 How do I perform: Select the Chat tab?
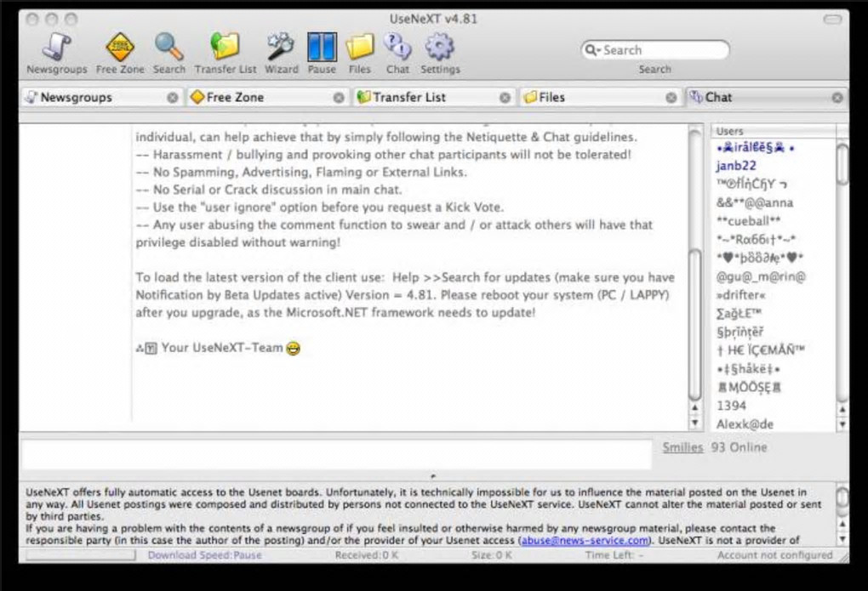(x=767, y=98)
